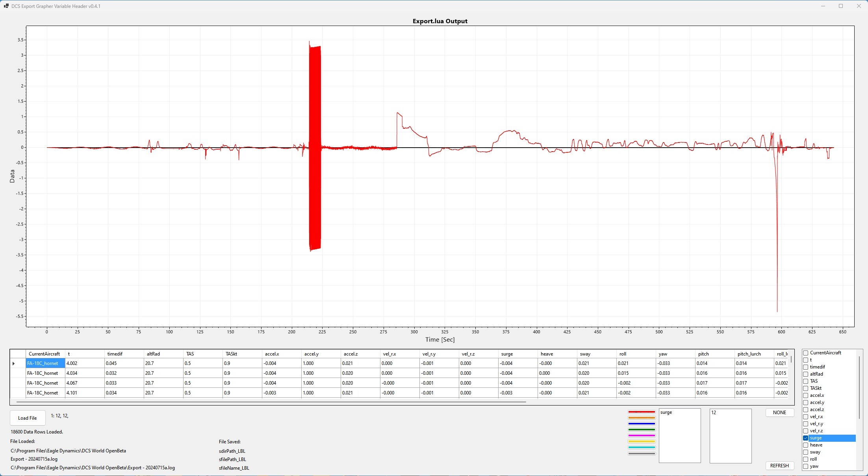Image resolution: width=868 pixels, height=476 pixels.
Task: Click the TAS column header
Action: pyautogui.click(x=203, y=354)
